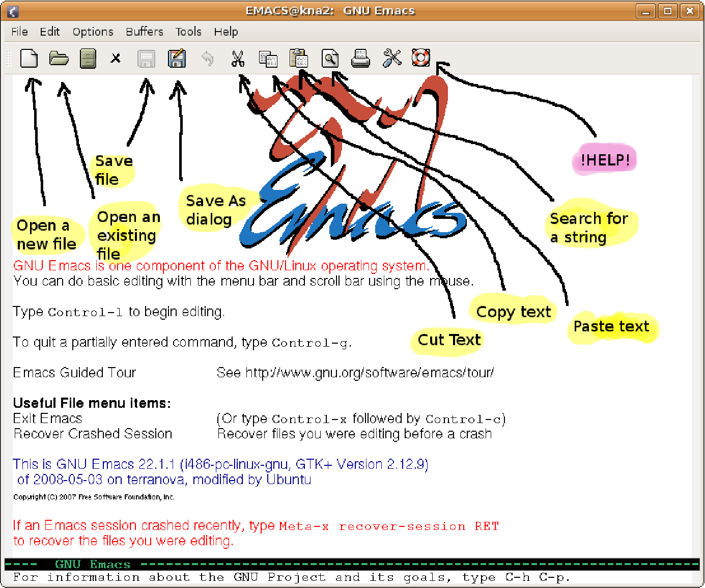Viewport: 705px width, 588px height.
Task: Click the New file toolbar icon
Action: (29, 59)
